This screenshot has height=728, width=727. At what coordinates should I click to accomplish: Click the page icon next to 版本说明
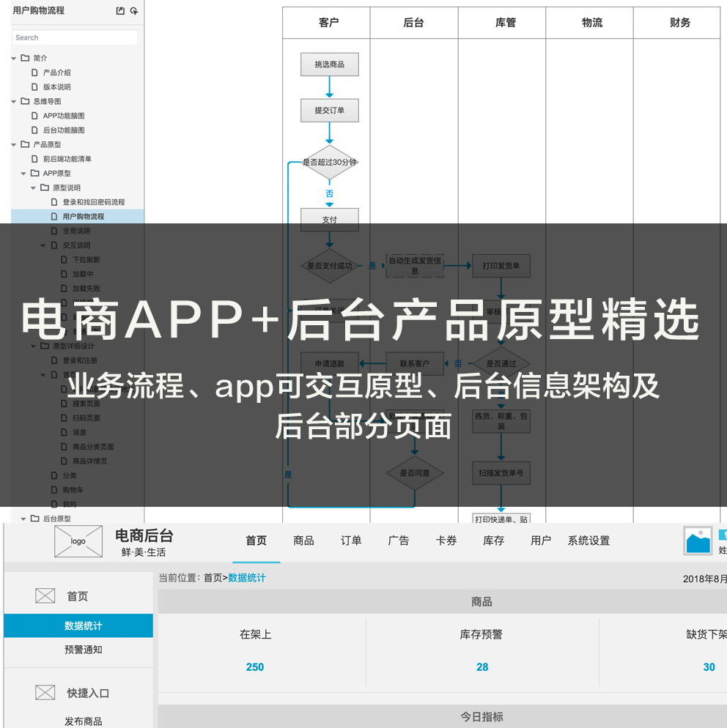[34, 87]
